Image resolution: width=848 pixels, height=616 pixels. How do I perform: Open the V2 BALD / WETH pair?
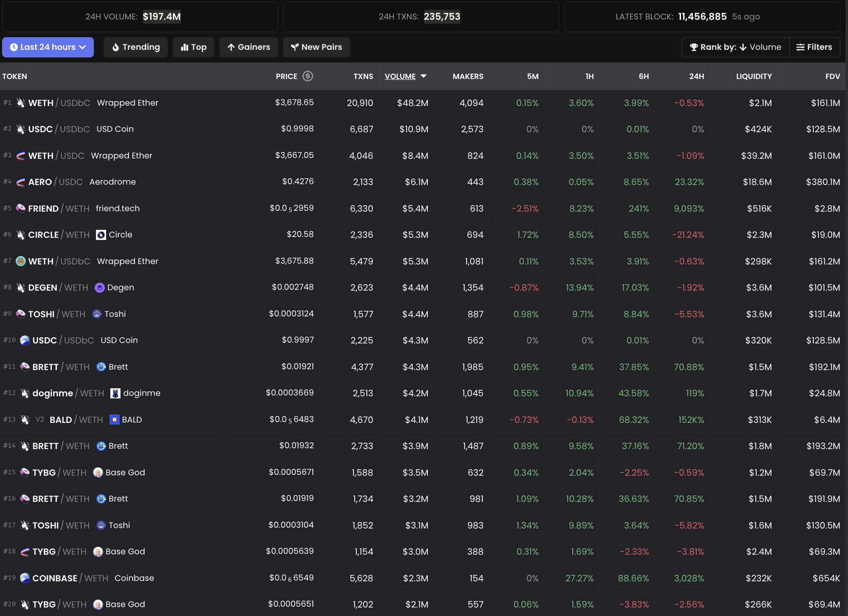coord(423,420)
